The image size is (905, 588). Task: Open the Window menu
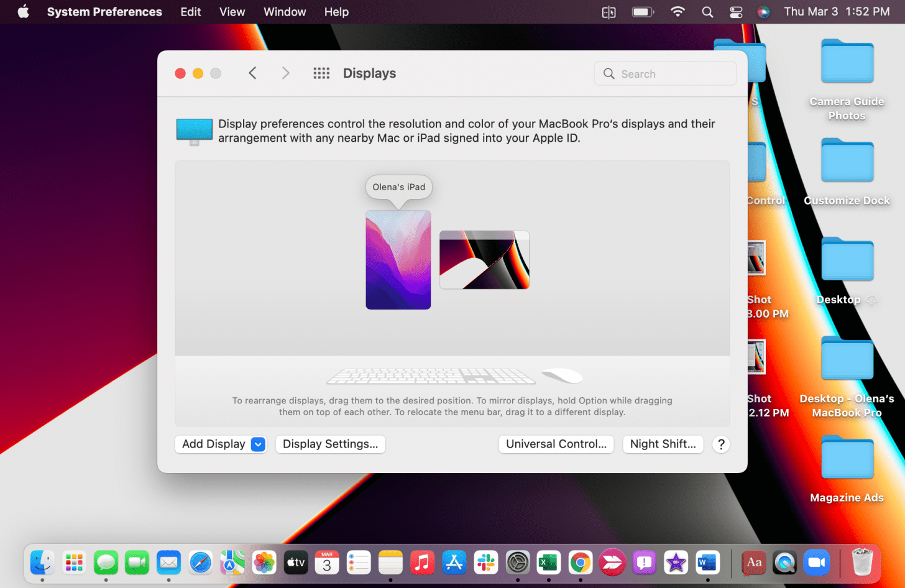coord(284,12)
